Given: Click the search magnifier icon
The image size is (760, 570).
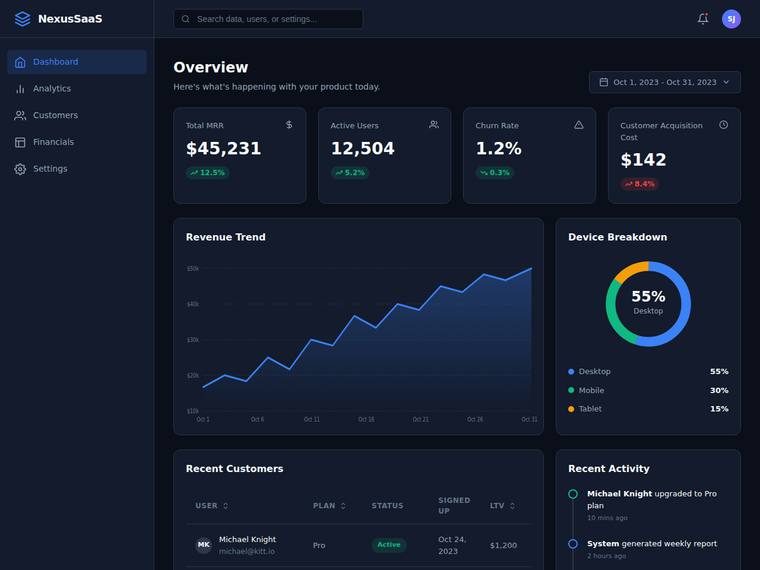Looking at the screenshot, I should pos(186,19).
